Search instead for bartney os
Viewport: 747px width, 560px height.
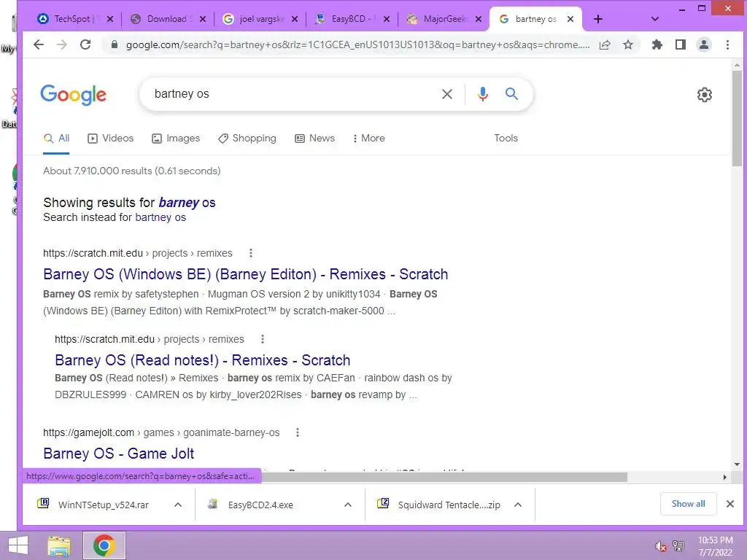tap(160, 217)
